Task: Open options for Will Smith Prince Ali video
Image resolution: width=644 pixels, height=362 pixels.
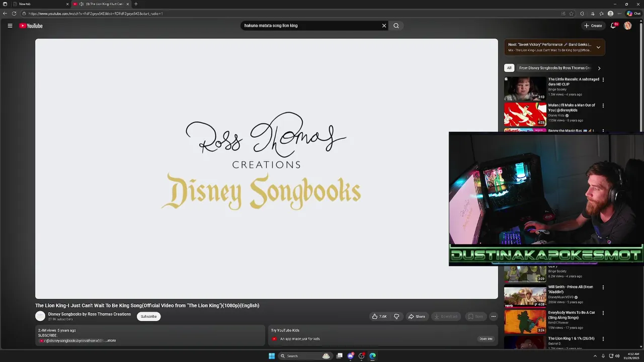Action: pyautogui.click(x=603, y=287)
